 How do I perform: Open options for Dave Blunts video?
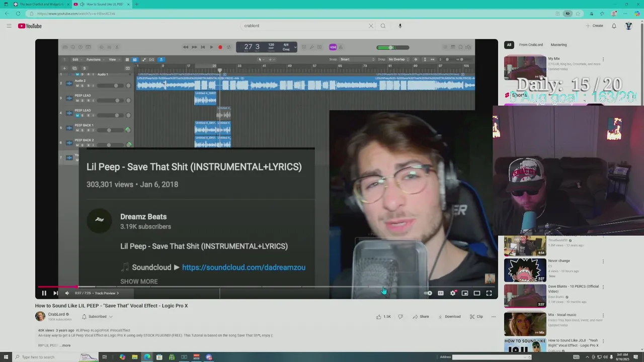(x=603, y=287)
